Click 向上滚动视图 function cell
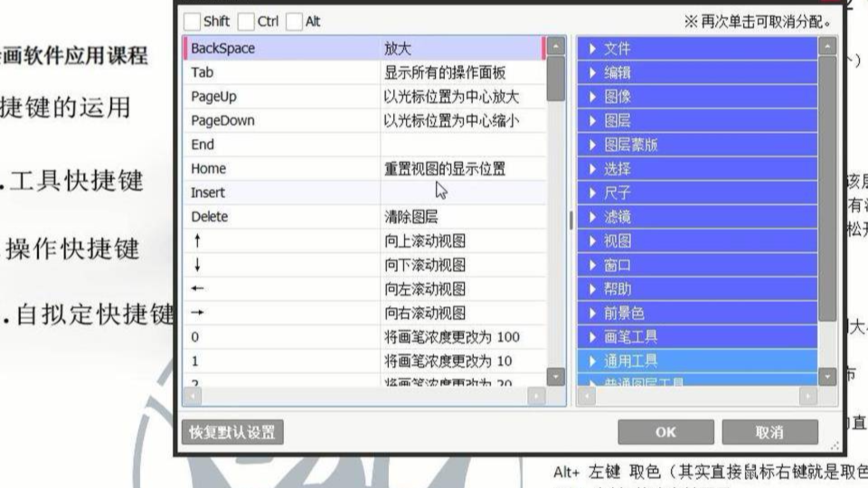 click(464, 241)
